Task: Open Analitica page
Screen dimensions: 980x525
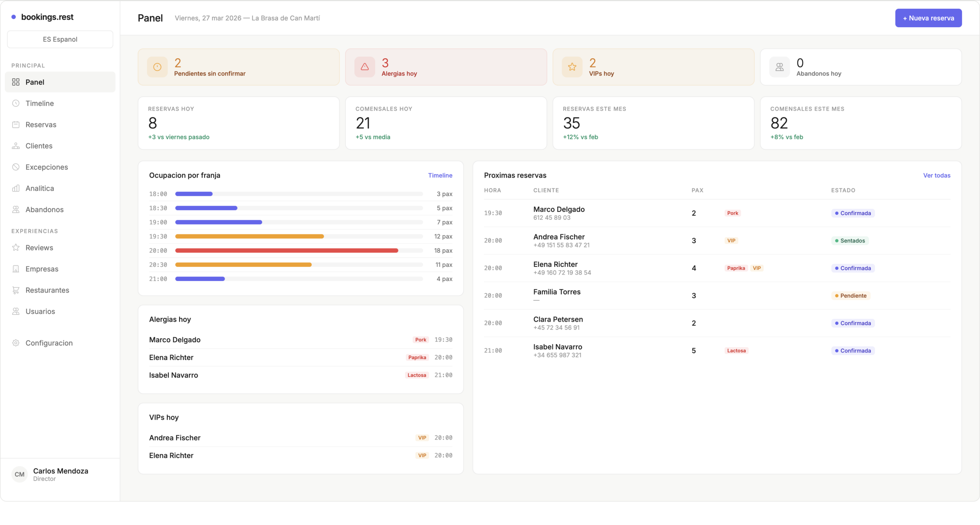Action: 60,188
